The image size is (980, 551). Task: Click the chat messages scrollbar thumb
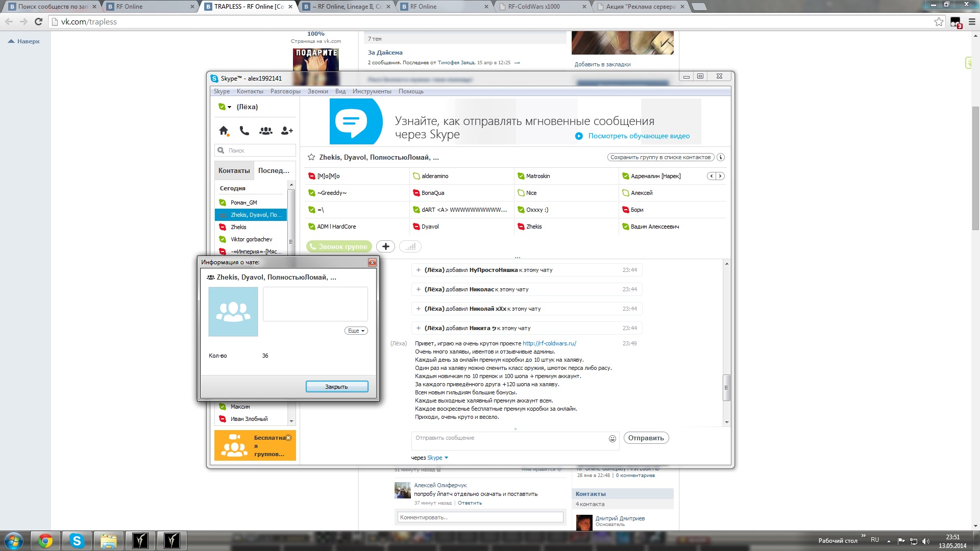pyautogui.click(x=727, y=387)
